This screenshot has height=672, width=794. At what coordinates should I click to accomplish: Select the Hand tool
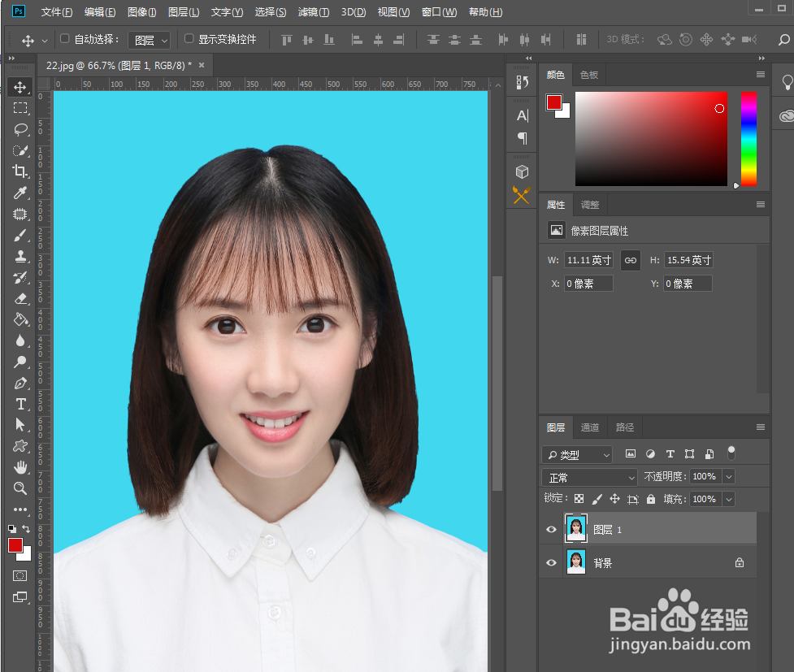(20, 467)
